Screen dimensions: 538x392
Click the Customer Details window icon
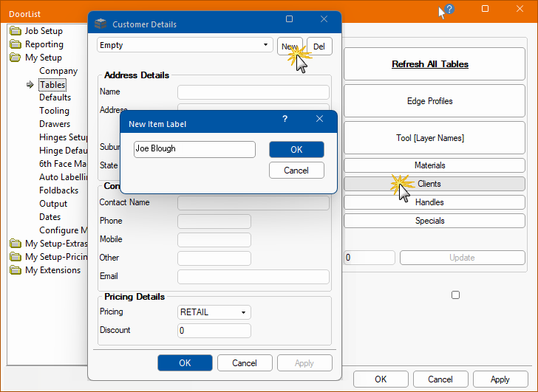coord(101,24)
